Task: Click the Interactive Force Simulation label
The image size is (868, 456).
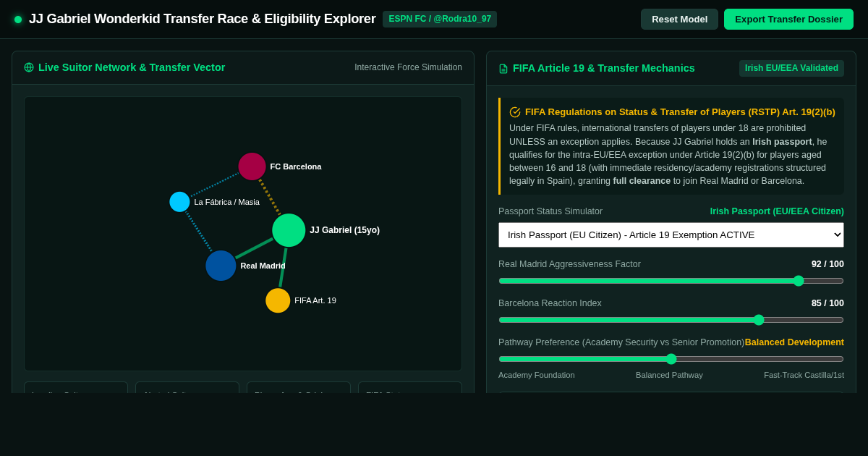Action: point(408,67)
